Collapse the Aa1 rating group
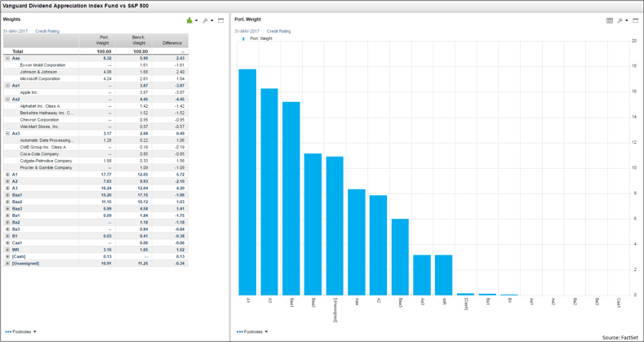 7,86
